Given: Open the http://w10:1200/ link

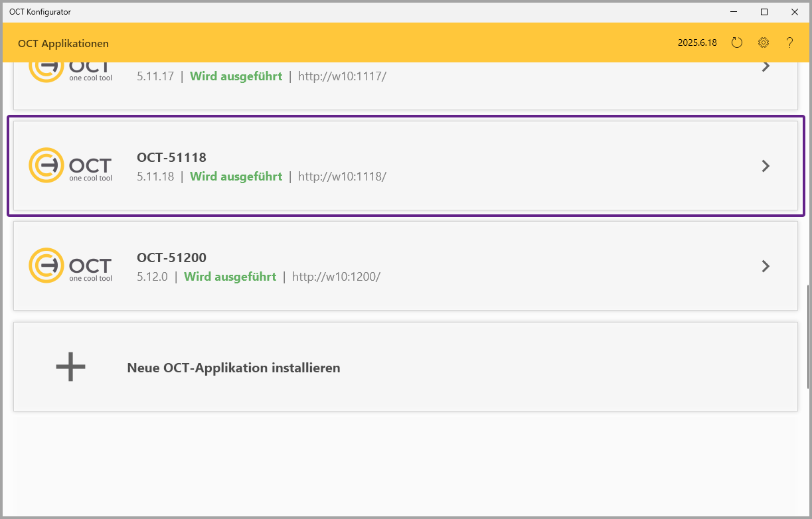Looking at the screenshot, I should [336, 277].
